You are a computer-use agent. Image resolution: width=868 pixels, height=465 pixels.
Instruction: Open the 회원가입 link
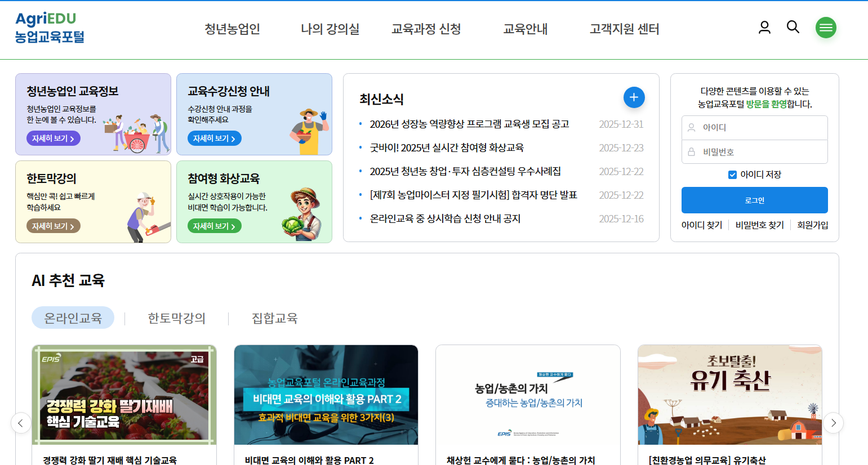(813, 224)
